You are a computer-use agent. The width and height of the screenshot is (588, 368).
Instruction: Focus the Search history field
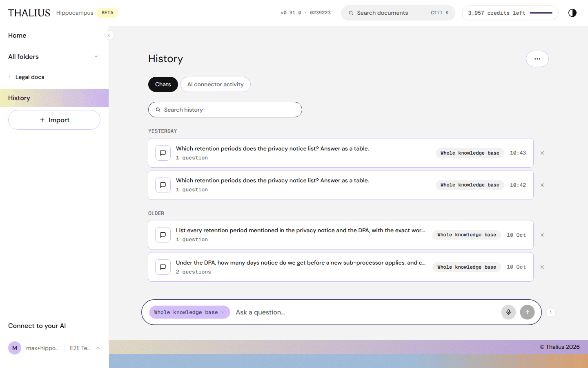click(x=225, y=110)
